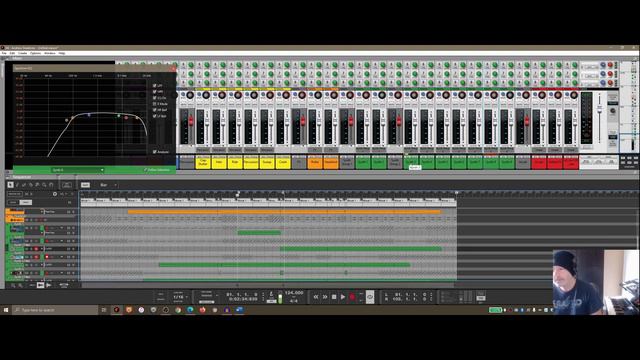Collapse the Sequencer section header
This screenshot has height=360, width=640.
(x=7, y=177)
